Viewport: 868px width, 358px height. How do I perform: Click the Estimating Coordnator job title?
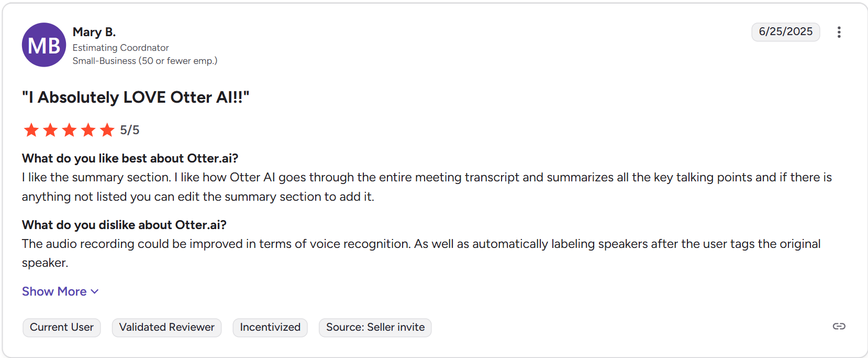coord(121,48)
